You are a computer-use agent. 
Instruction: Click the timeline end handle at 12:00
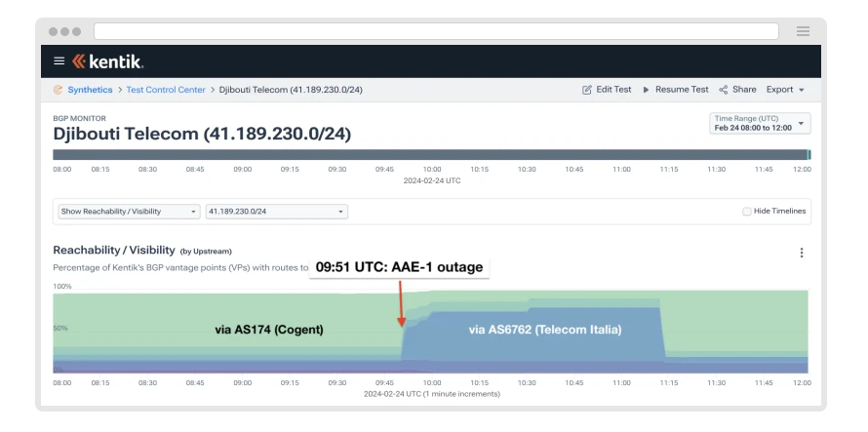[x=809, y=154]
